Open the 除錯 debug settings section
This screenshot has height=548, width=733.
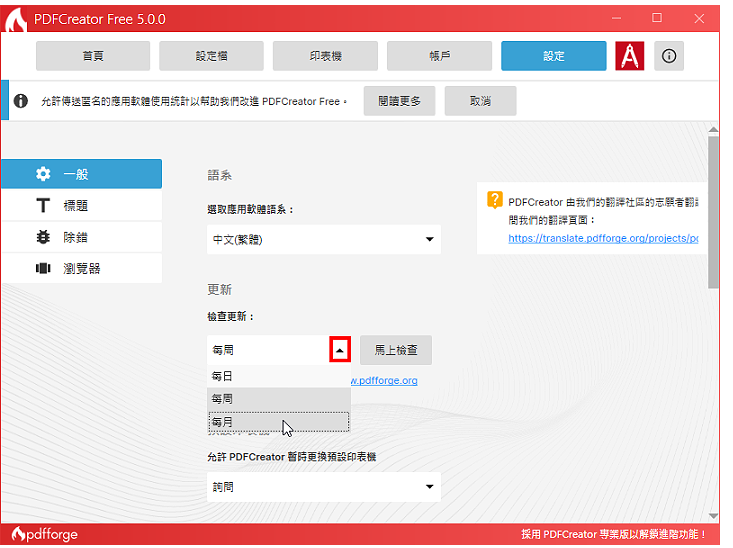pos(81,237)
